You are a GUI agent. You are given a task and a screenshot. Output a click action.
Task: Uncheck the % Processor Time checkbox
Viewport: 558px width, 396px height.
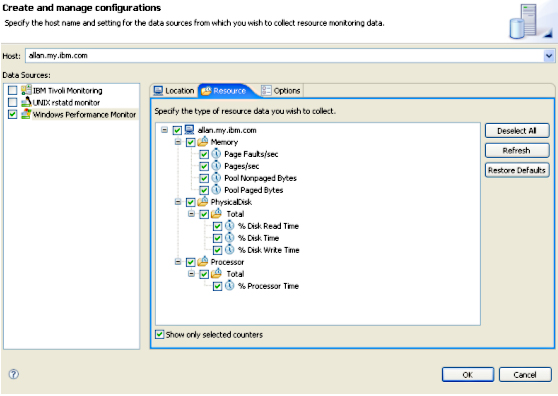(217, 286)
